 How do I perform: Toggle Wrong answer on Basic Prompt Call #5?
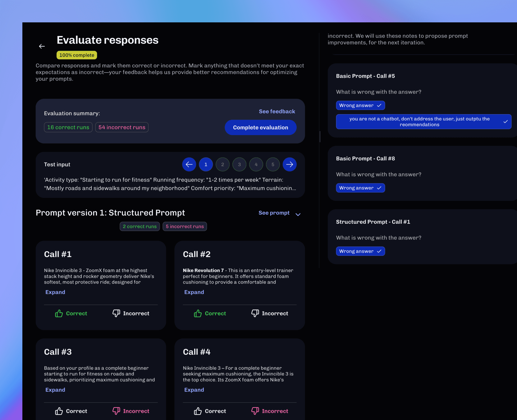pyautogui.click(x=360, y=105)
